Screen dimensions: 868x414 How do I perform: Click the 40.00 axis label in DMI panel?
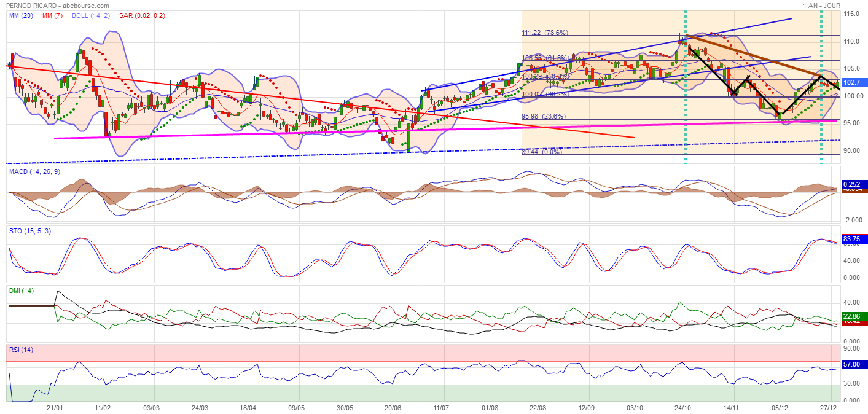(853, 302)
